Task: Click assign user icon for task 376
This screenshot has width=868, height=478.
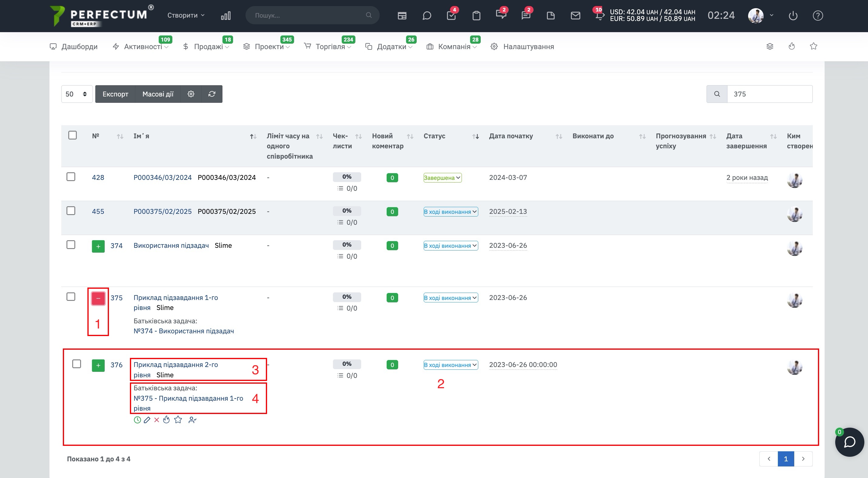Action: coord(192,420)
